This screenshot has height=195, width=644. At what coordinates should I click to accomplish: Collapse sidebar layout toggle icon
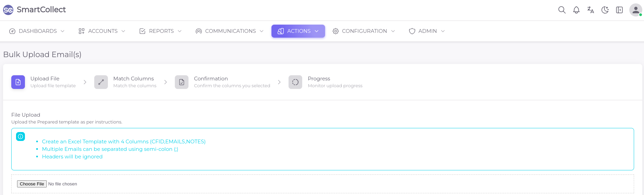click(619, 10)
